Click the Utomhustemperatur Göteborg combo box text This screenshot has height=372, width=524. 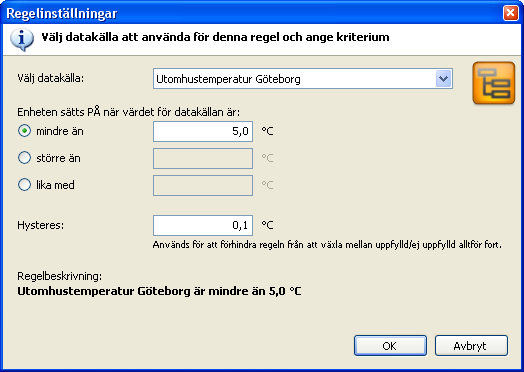coord(228,79)
